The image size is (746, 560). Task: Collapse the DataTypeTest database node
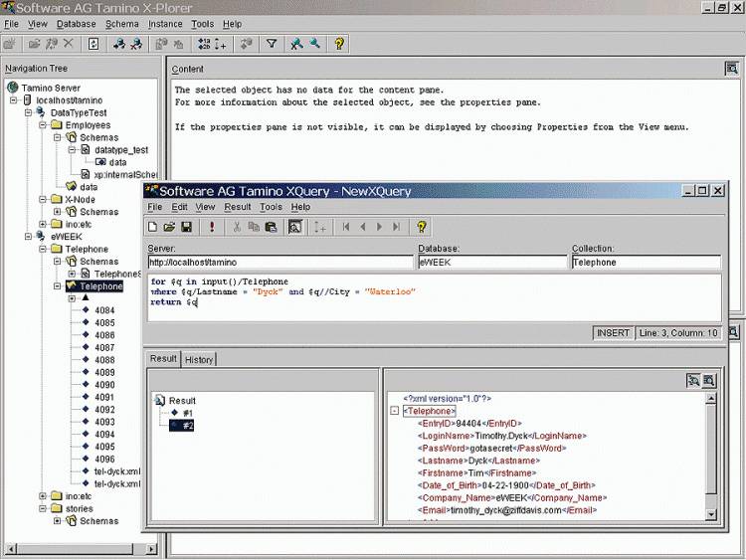click(x=28, y=112)
